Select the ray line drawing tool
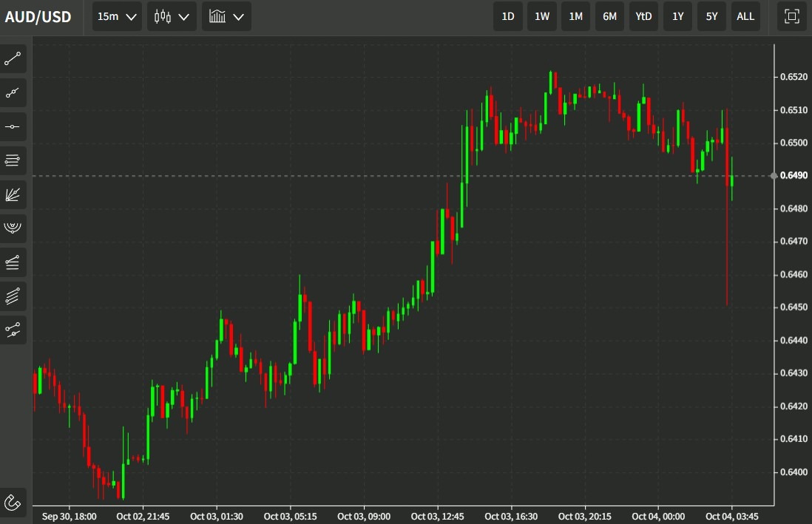 pyautogui.click(x=13, y=93)
